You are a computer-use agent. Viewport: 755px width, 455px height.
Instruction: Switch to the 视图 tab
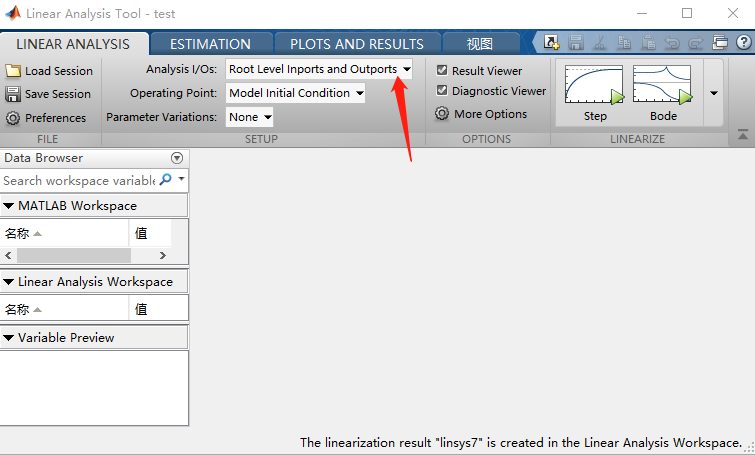(x=480, y=44)
